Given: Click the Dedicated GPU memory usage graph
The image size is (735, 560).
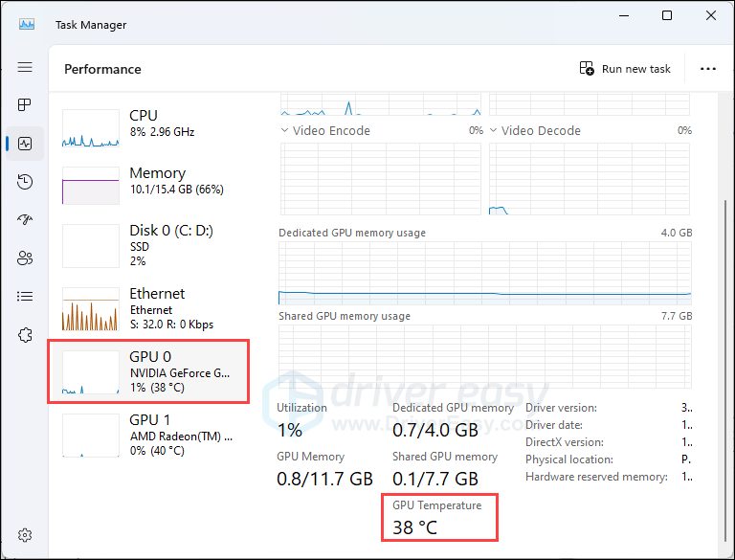Looking at the screenshot, I should pos(484,273).
